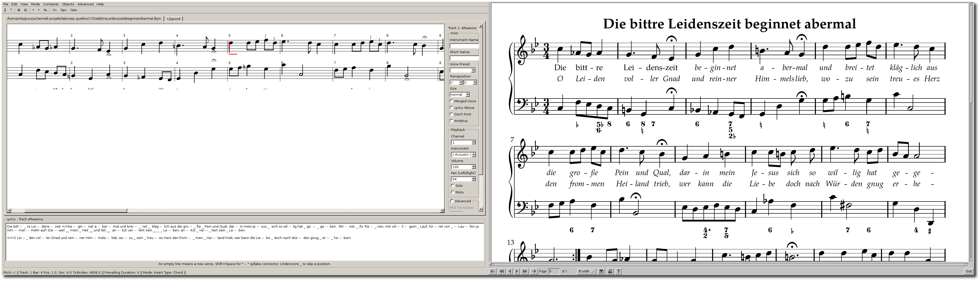This screenshot has width=980, height=281.
Task: Switch to the Lilypond tab
Action: pyautogui.click(x=173, y=19)
